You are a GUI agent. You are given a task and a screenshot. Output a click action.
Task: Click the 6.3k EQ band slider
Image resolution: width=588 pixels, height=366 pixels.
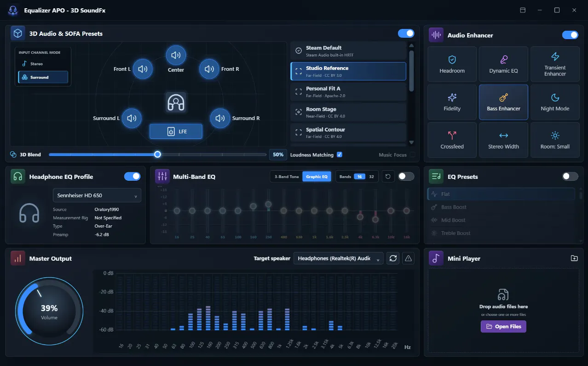point(375,219)
